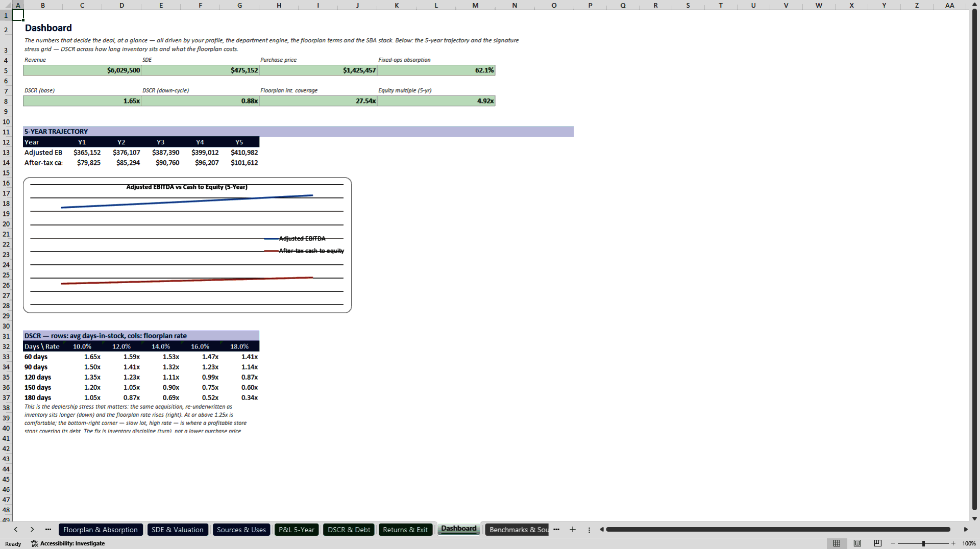Select the Y5 after-tax cash $101,612 cell
980x549 pixels.
(239, 163)
